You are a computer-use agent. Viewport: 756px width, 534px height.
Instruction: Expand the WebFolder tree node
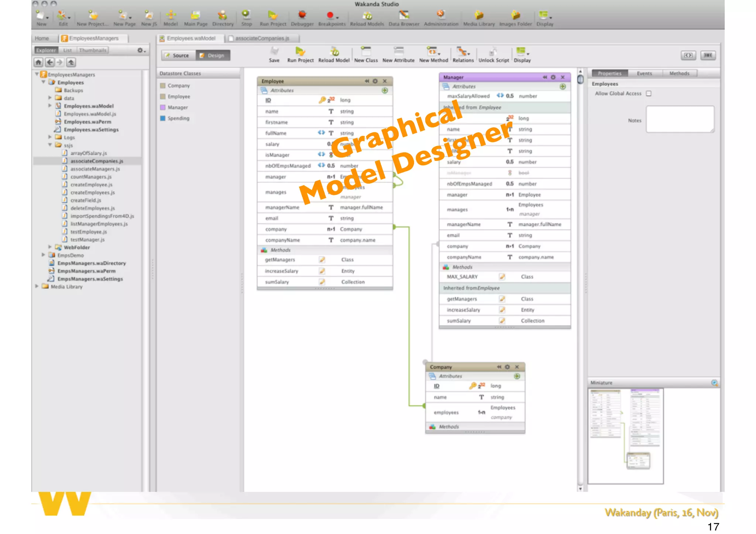coord(50,247)
